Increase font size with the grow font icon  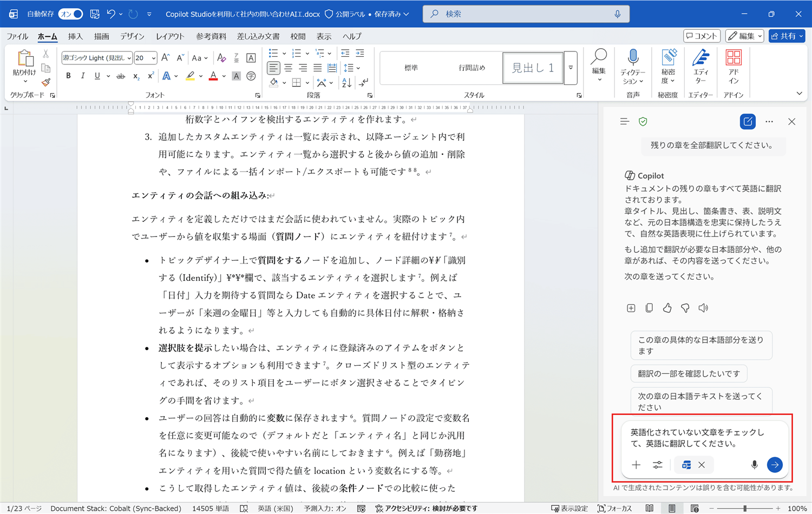[x=166, y=58]
